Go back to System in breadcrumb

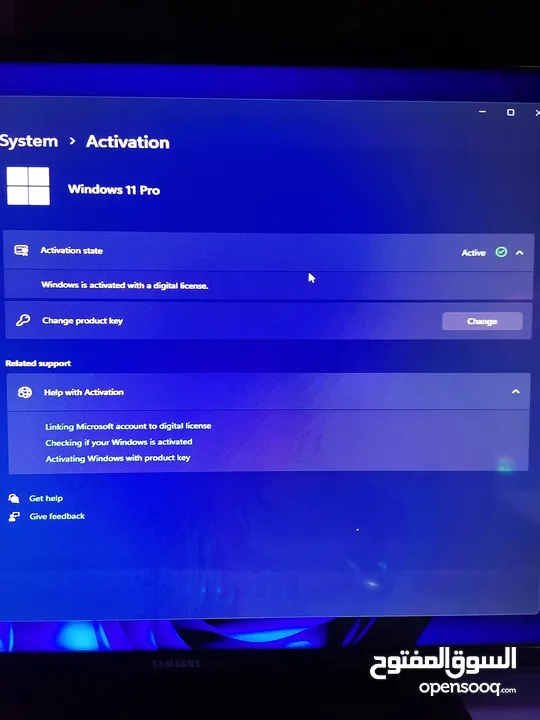pos(28,141)
